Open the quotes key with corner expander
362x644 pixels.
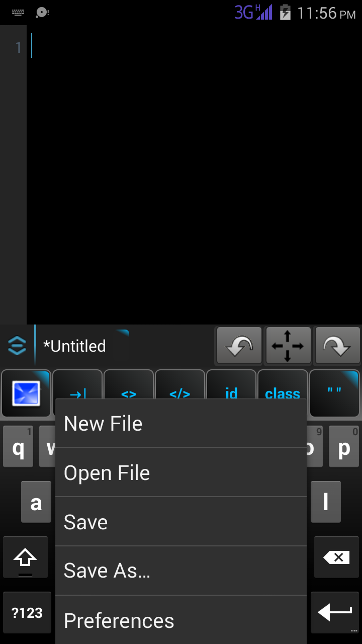click(334, 393)
